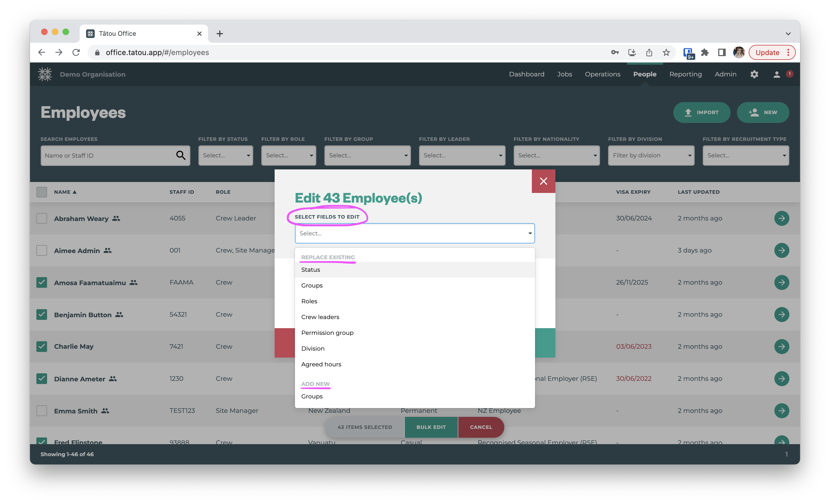
Task: Uncheck Benjamin Button's checkbox
Action: coord(42,315)
